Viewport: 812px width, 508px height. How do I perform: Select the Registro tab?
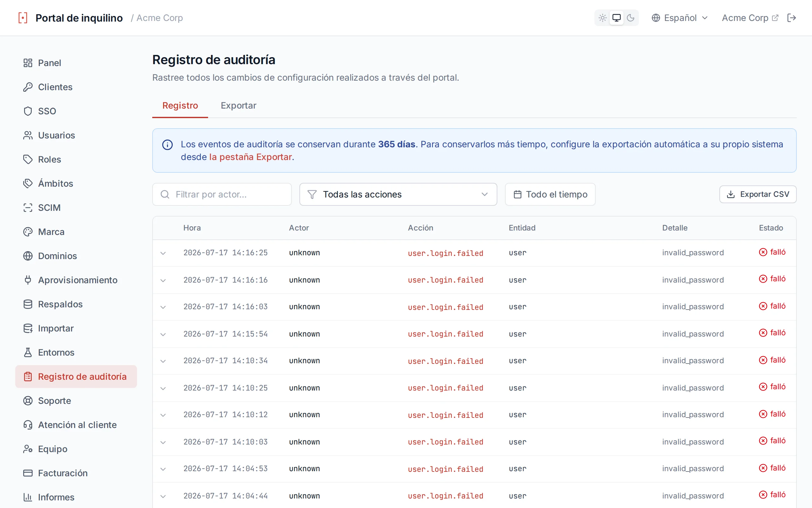coord(180,106)
